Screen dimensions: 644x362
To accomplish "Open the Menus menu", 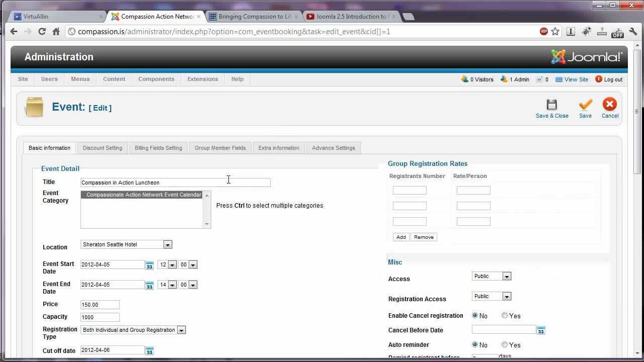I will [80, 79].
